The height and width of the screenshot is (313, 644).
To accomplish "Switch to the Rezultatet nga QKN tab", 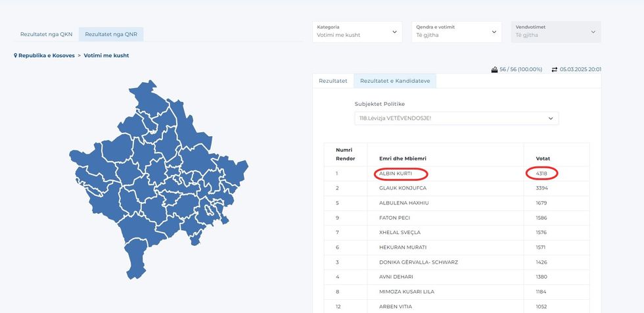I will coord(46,34).
